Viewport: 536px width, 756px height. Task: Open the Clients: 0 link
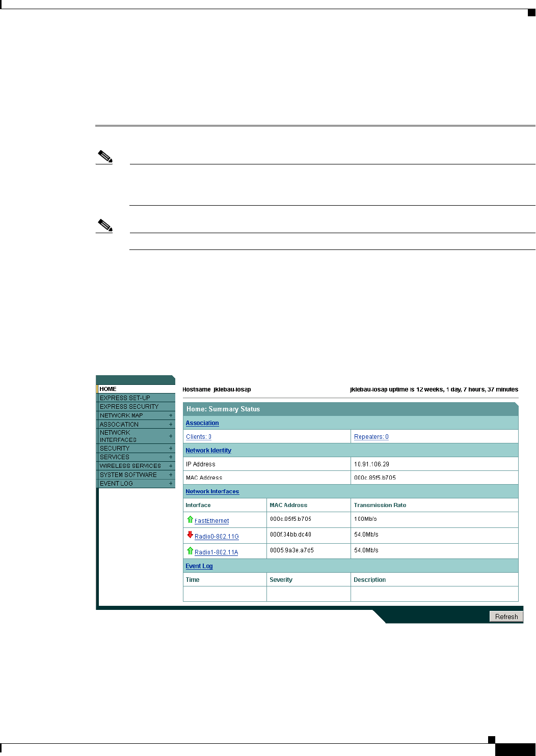199,437
